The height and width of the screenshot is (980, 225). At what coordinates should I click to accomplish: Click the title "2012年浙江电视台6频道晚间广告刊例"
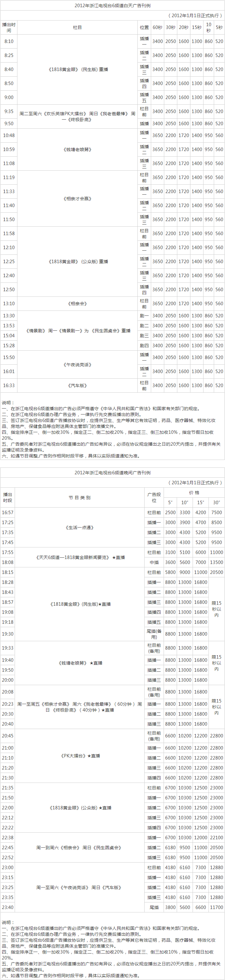click(112, 472)
